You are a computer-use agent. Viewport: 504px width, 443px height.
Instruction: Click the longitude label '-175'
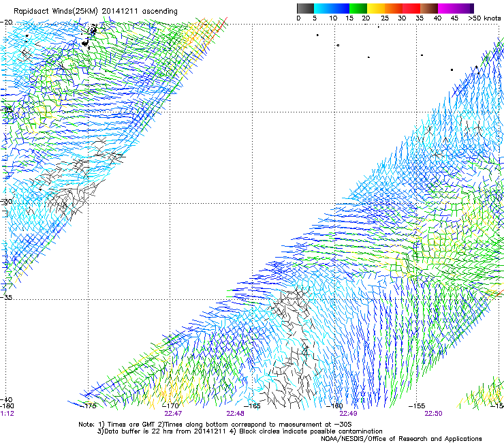(88, 406)
